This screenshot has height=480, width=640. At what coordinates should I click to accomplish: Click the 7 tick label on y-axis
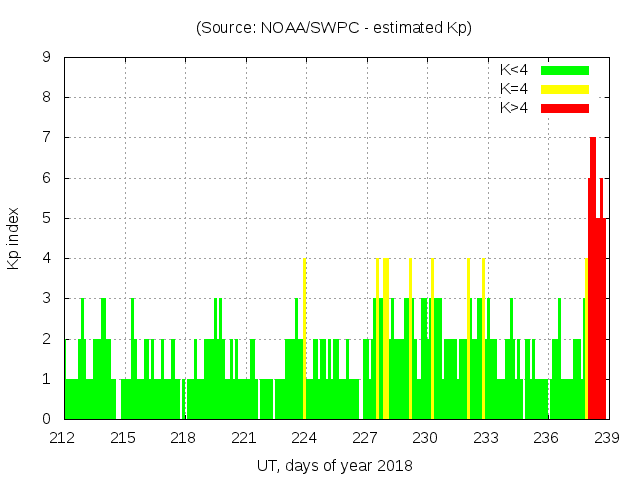pos(47,138)
